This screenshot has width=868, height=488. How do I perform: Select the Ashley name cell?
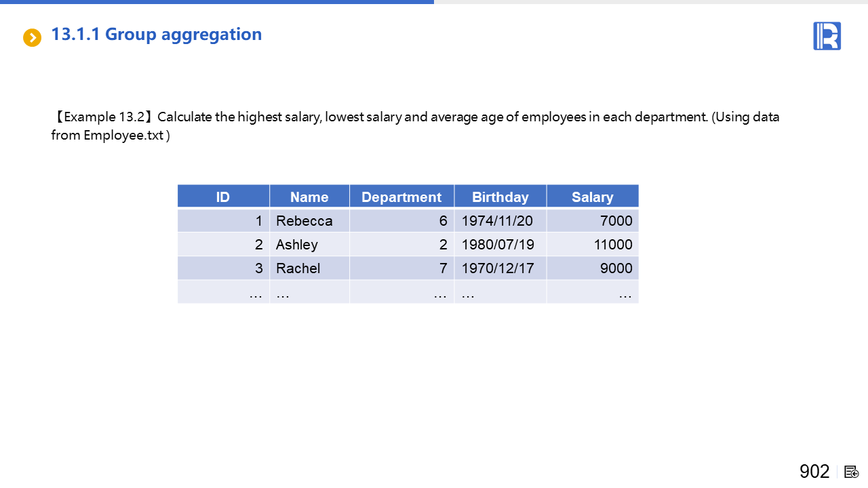pyautogui.click(x=297, y=245)
